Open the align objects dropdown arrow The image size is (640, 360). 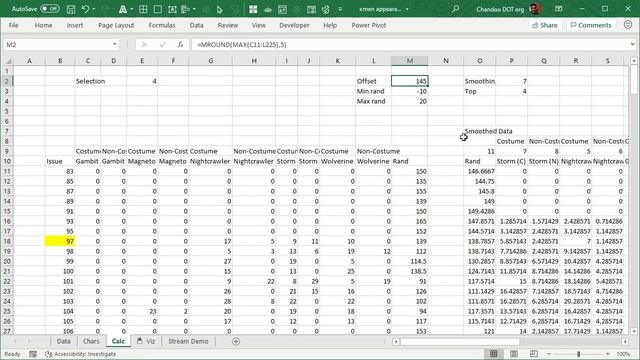(x=194, y=9)
